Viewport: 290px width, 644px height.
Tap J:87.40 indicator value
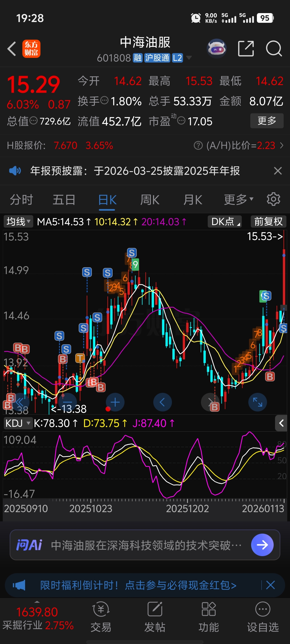(x=153, y=423)
